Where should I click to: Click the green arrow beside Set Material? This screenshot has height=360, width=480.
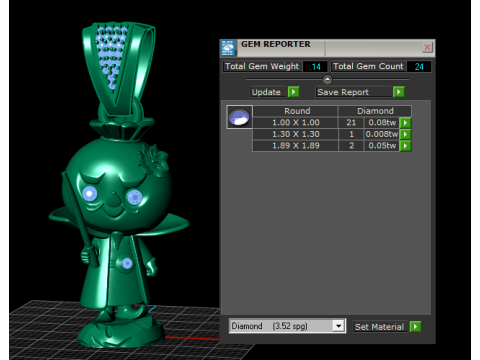click(415, 326)
